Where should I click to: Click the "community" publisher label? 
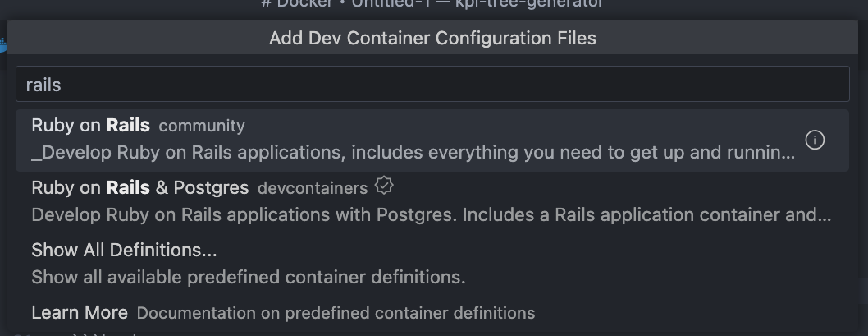click(202, 126)
